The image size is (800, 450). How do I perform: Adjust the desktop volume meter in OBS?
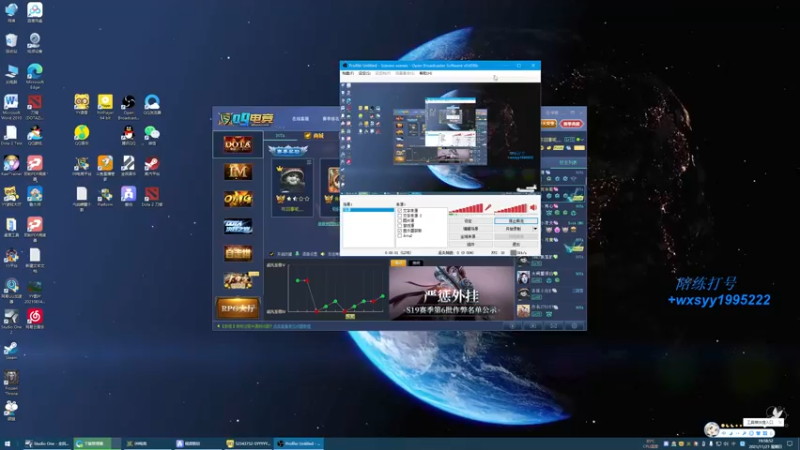click(511, 208)
